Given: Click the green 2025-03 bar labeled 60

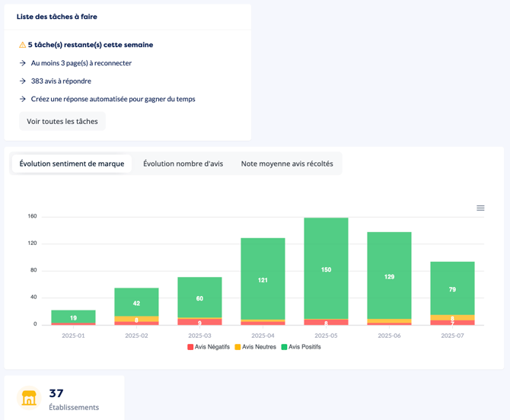Looking at the screenshot, I should (199, 297).
